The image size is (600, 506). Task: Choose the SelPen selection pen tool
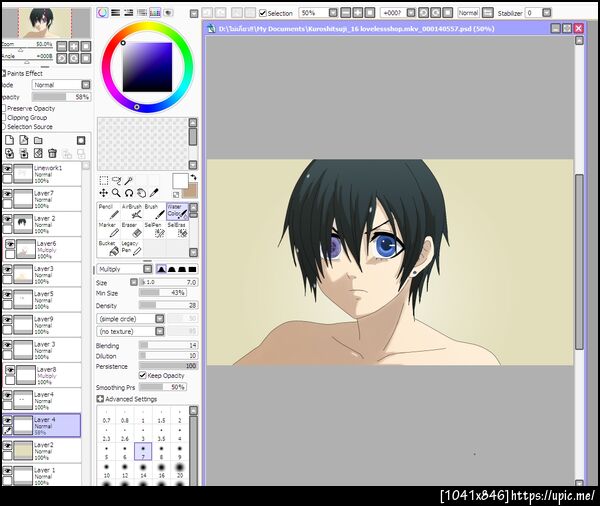(x=155, y=230)
